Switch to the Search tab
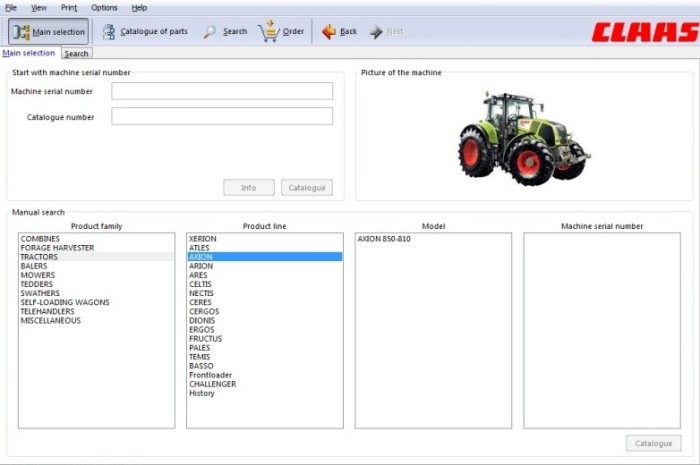Image resolution: width=700 pixels, height=465 pixels. (x=76, y=54)
